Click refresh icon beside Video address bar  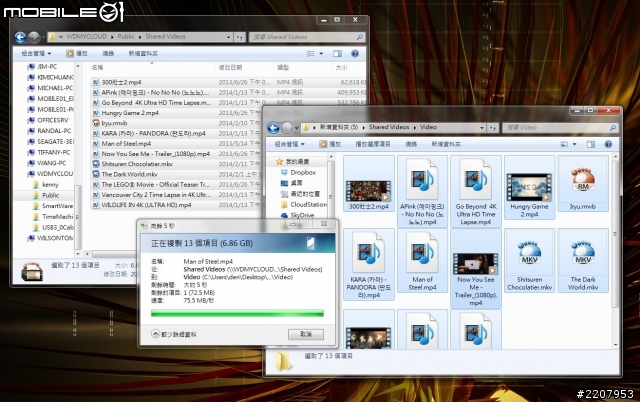(x=493, y=128)
